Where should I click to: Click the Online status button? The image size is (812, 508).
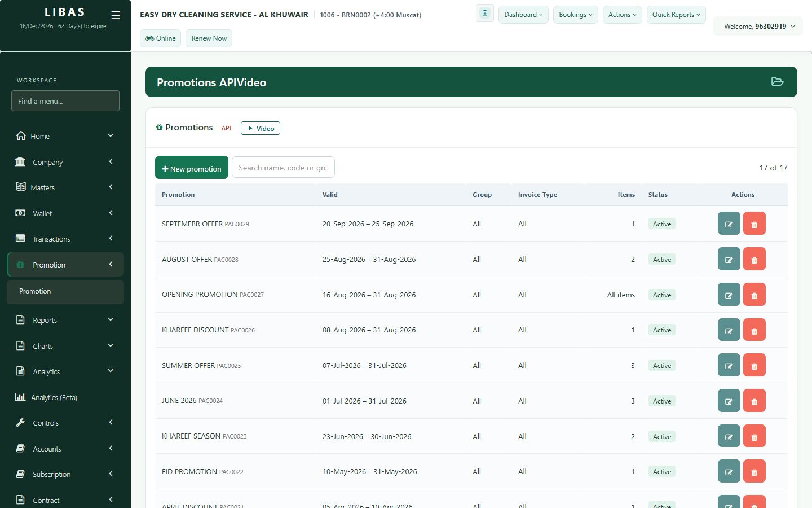pyautogui.click(x=161, y=38)
